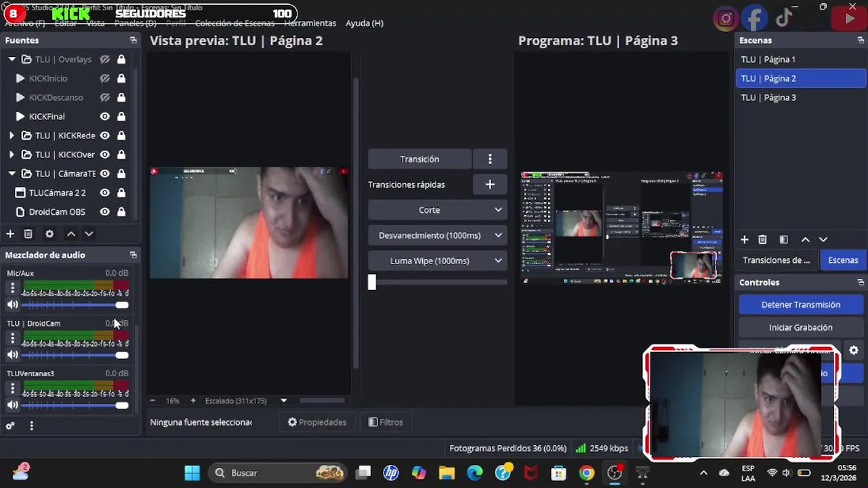Open the preview scaling dropdown arrow
868x488 pixels.
click(284, 401)
